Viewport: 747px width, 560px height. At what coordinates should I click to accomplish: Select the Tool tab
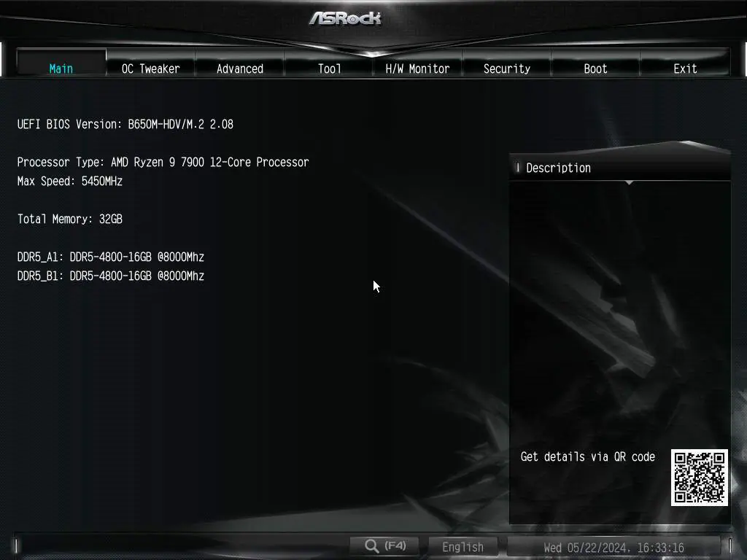coord(329,69)
